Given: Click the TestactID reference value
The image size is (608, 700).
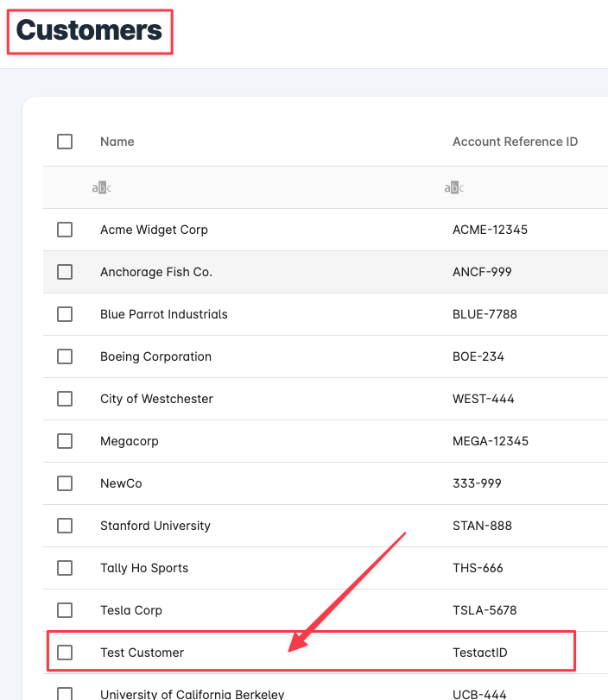Looking at the screenshot, I should pos(480,653).
